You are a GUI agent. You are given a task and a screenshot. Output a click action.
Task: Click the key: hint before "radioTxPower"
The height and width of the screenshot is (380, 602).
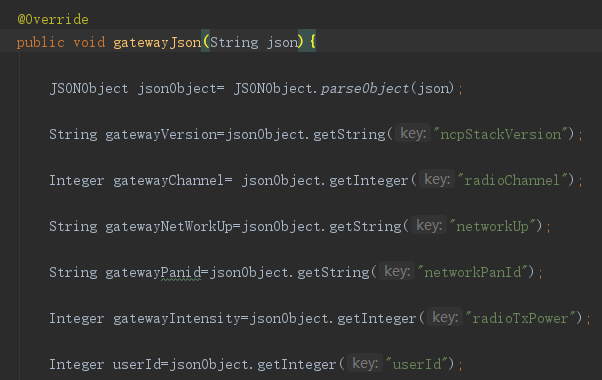click(x=445, y=318)
